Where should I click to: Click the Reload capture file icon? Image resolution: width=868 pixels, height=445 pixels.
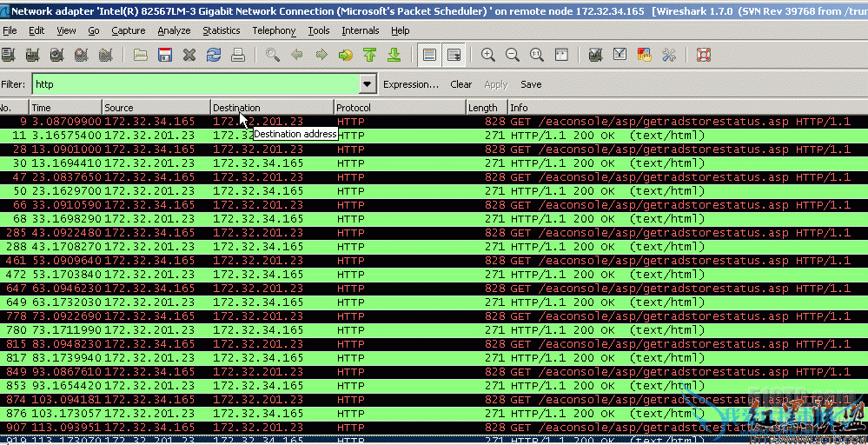coord(213,55)
